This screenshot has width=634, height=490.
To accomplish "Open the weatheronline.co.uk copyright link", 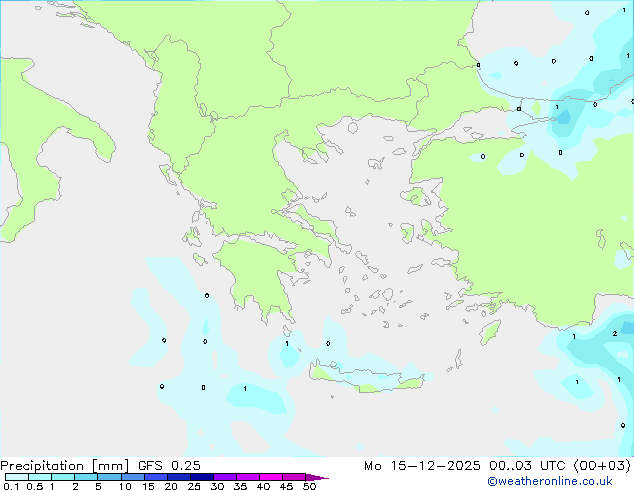I will (550, 481).
